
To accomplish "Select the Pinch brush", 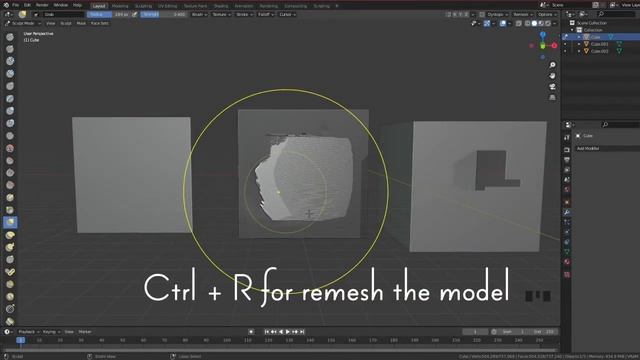I will (x=10, y=210).
